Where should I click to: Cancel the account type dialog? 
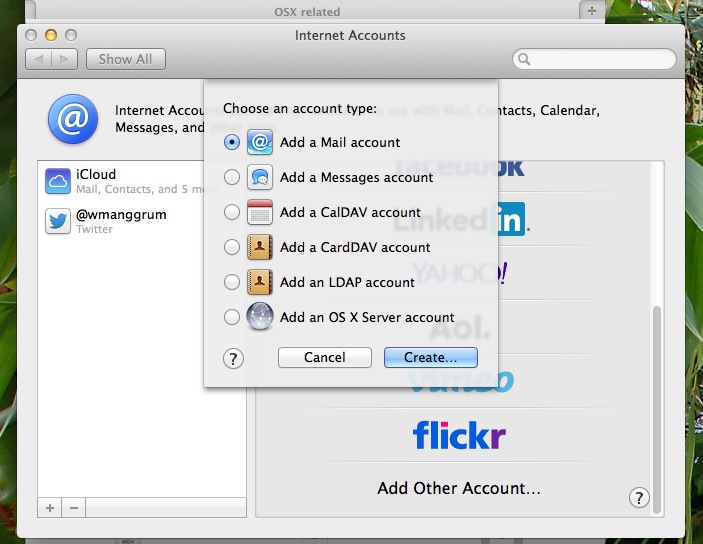325,357
